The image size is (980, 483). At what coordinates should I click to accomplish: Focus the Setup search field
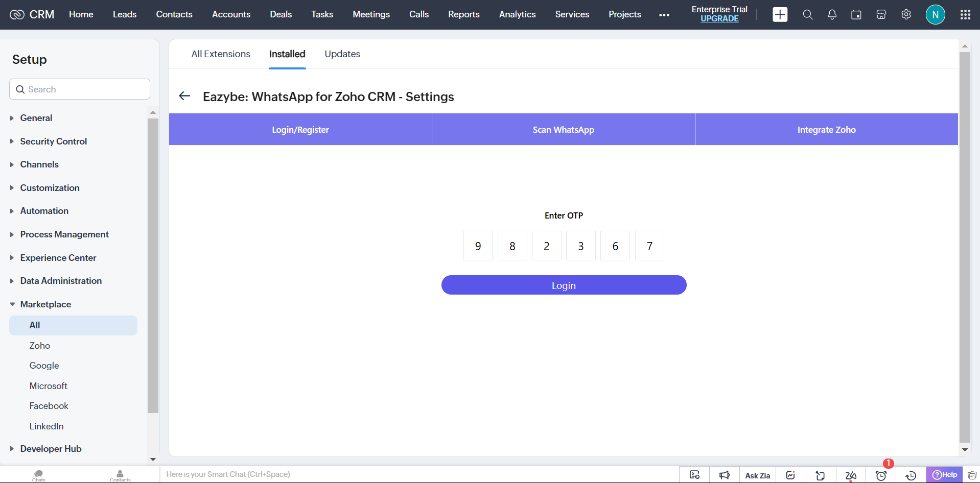(80, 89)
